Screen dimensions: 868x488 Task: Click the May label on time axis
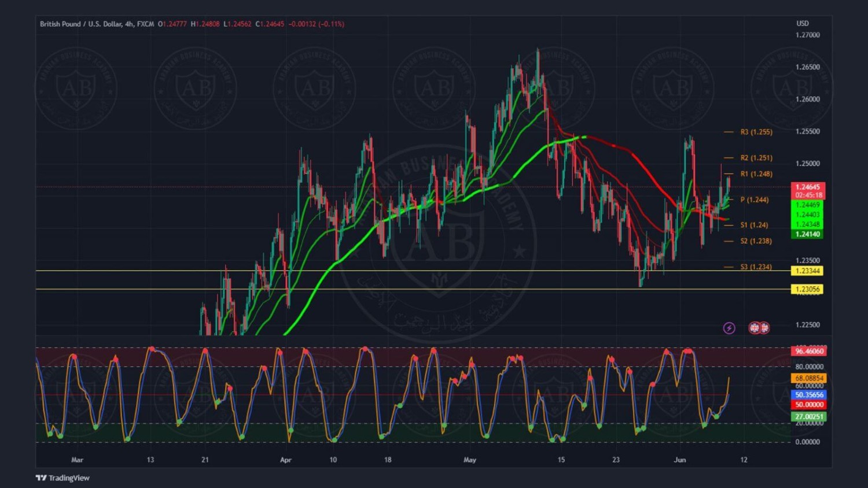pyautogui.click(x=470, y=460)
